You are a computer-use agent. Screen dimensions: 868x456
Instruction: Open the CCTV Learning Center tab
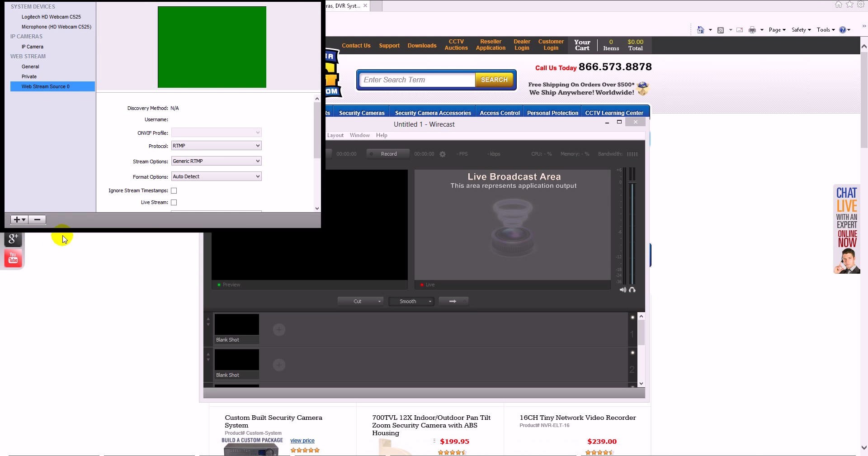614,113
